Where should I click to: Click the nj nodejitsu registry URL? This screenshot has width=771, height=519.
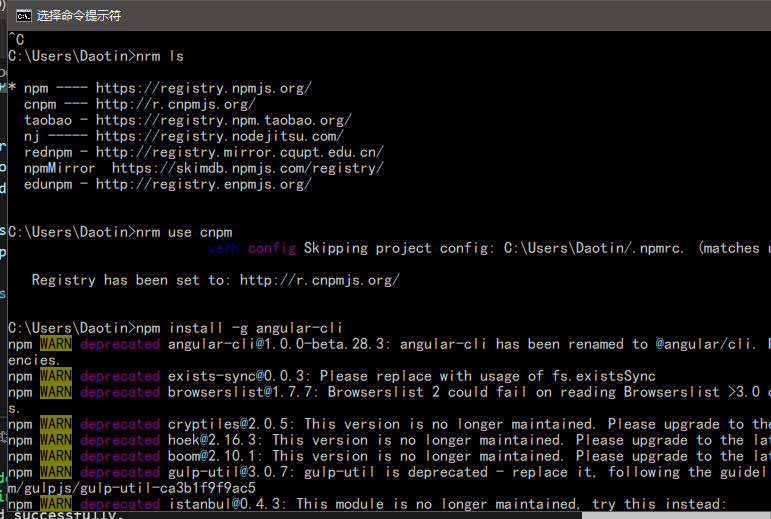(x=219, y=136)
